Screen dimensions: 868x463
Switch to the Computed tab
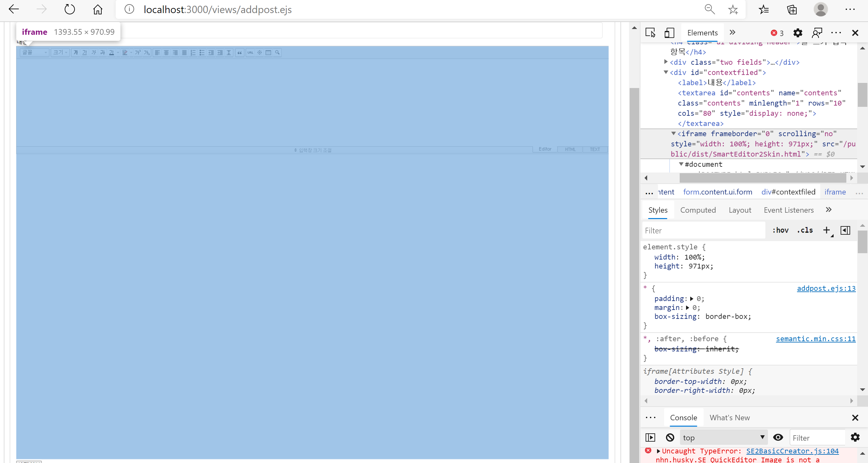click(x=698, y=210)
